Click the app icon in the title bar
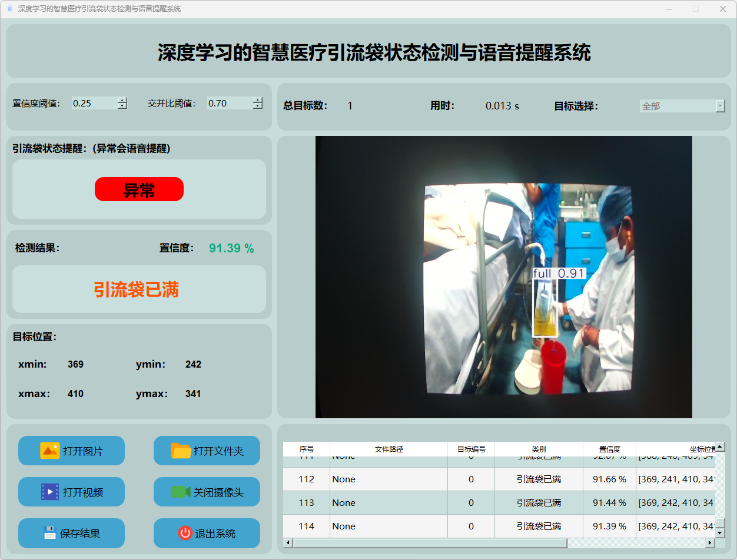The image size is (737, 560). pyautogui.click(x=9, y=9)
